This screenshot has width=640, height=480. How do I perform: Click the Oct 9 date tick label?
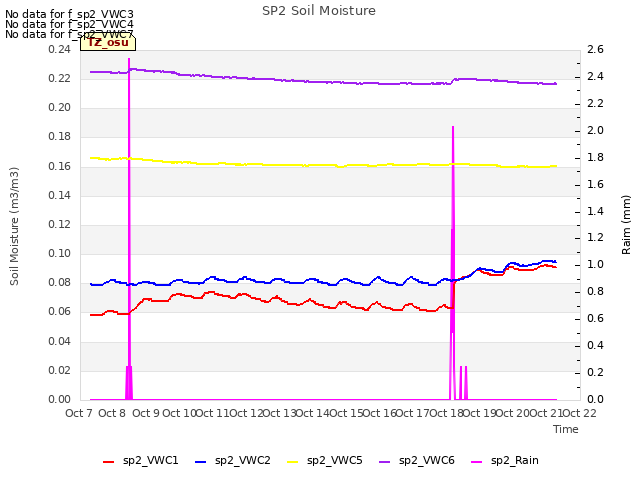click(146, 413)
